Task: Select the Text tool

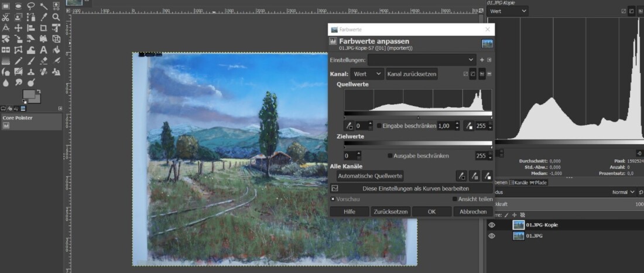Action: click(43, 50)
